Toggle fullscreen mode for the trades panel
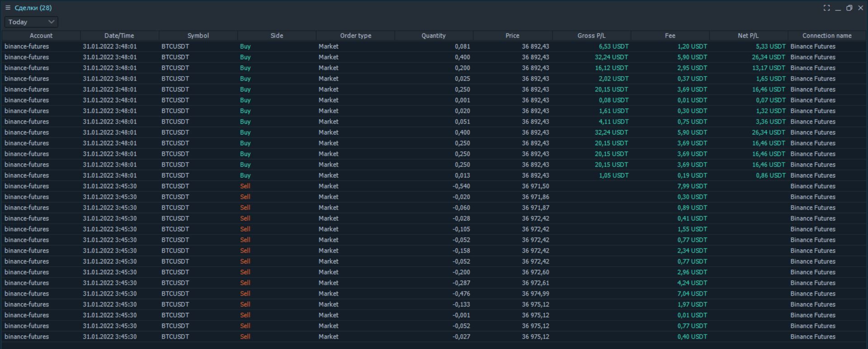The height and width of the screenshot is (349, 868). point(826,8)
